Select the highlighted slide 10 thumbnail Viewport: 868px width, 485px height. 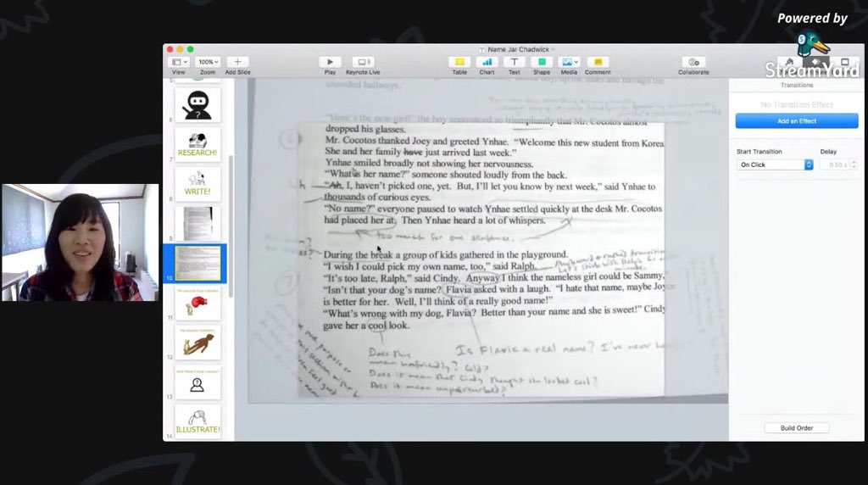(x=198, y=264)
